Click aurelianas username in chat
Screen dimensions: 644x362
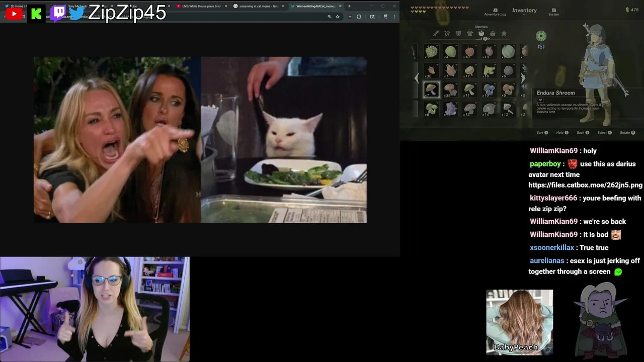click(x=547, y=261)
